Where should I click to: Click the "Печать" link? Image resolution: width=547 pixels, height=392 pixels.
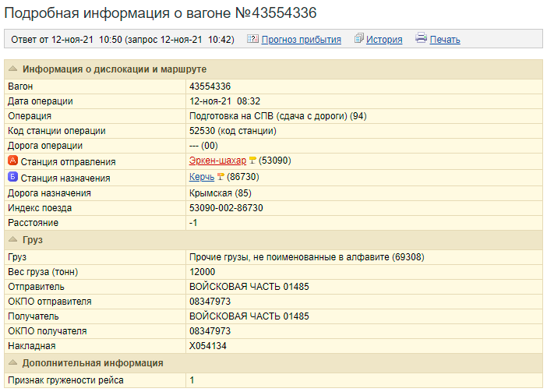(x=445, y=40)
